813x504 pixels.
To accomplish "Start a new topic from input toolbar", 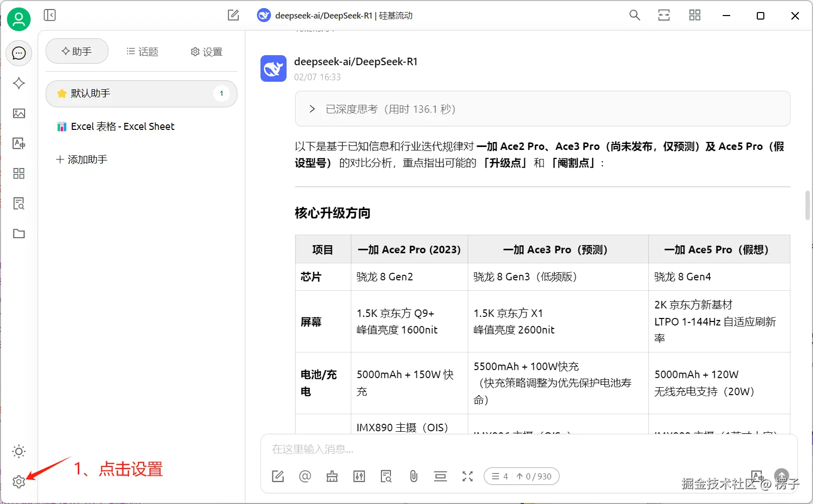I will point(278,476).
